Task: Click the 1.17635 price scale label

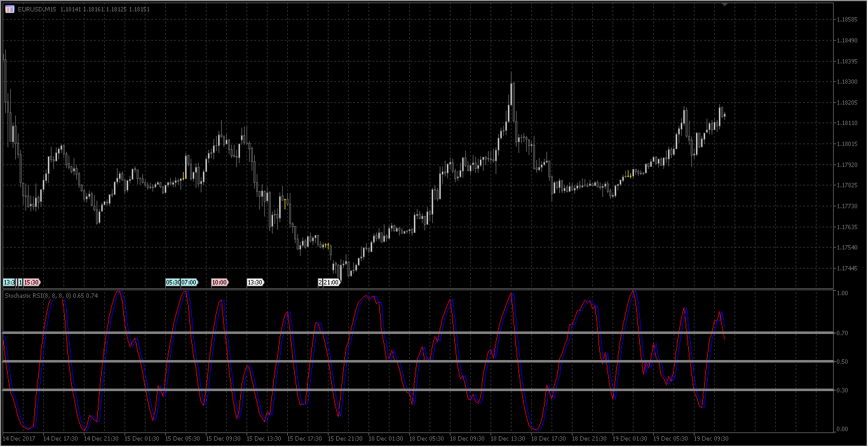Action: click(848, 227)
